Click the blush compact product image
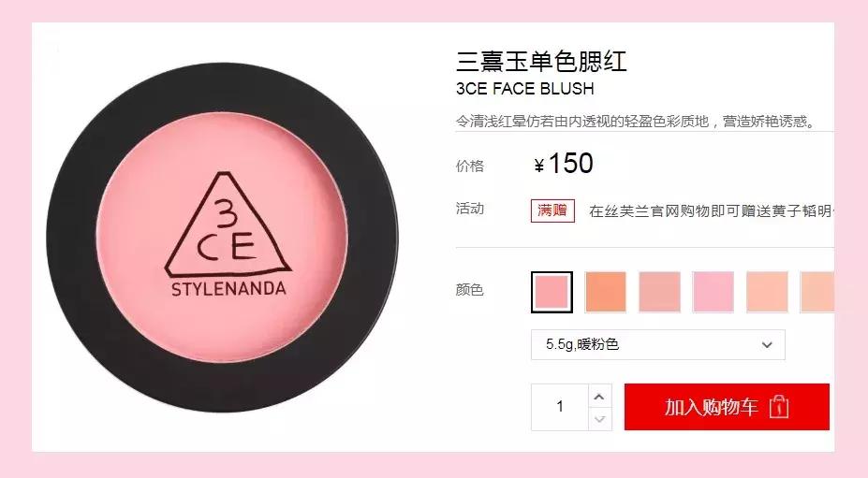The width and height of the screenshot is (868, 478). tap(223, 238)
